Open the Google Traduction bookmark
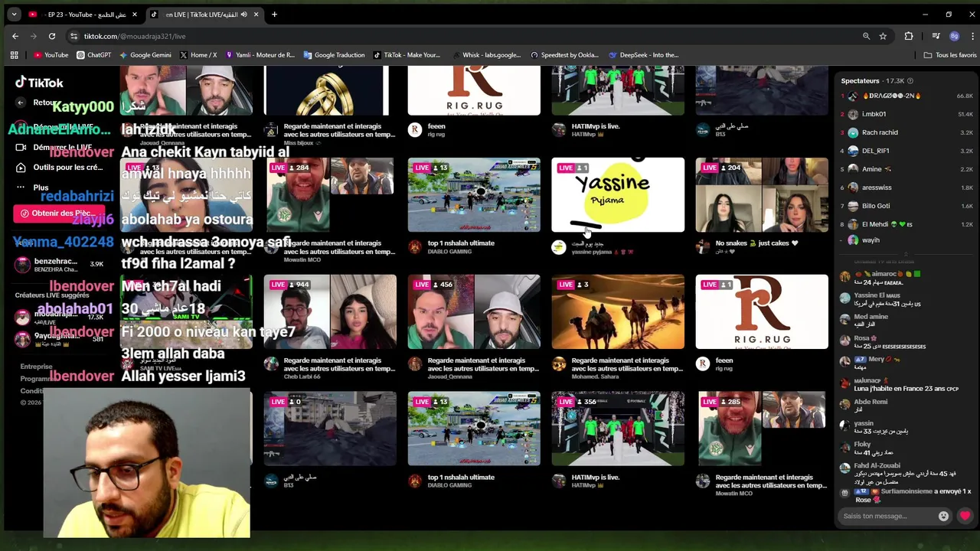 point(334,55)
